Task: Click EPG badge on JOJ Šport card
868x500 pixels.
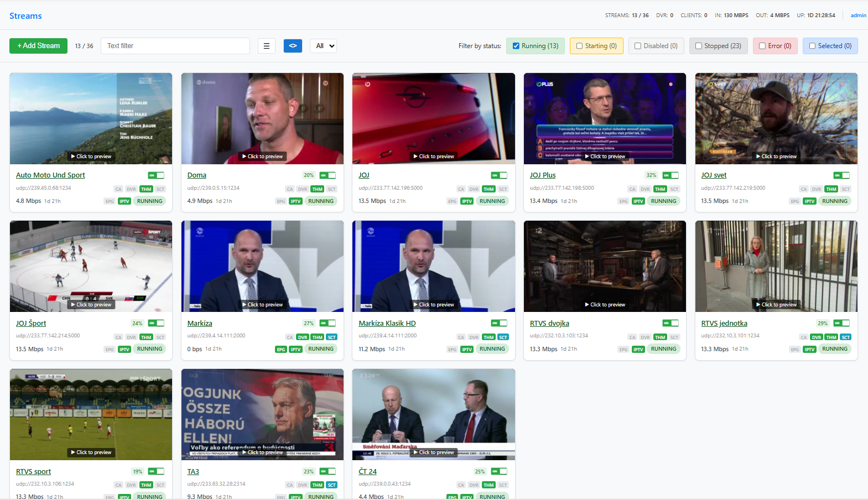Action: [x=110, y=350]
